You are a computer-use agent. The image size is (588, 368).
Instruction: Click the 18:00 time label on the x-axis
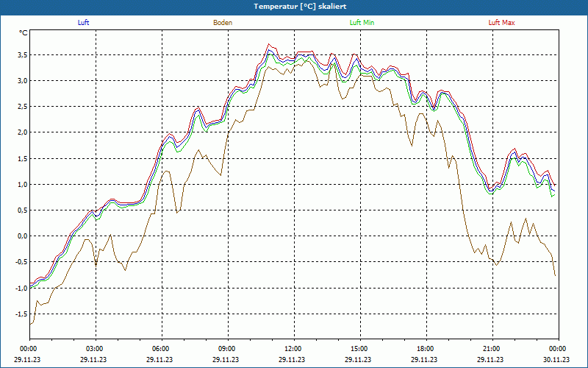pyautogui.click(x=426, y=349)
